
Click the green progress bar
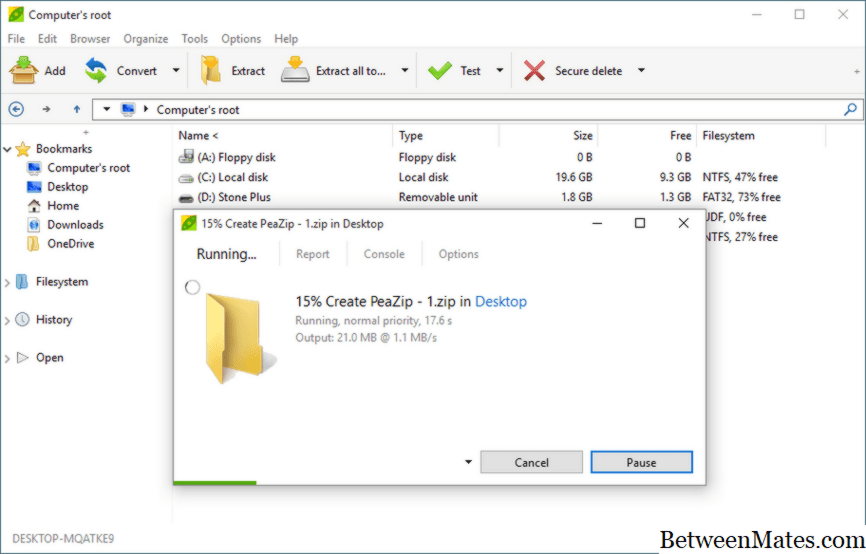[x=214, y=483]
